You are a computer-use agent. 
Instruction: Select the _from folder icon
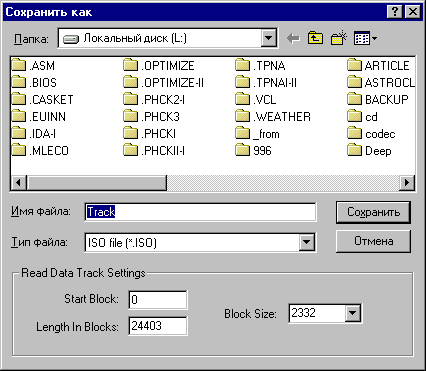coord(242,133)
